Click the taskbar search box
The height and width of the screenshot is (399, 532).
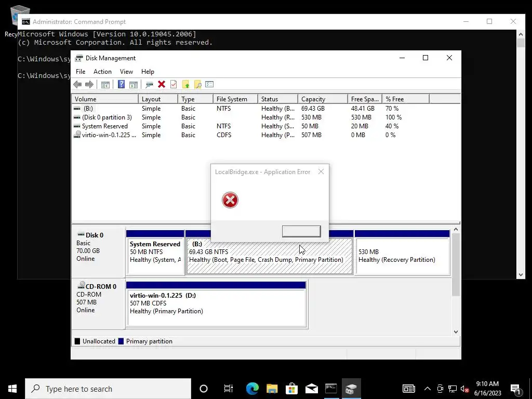(108, 389)
